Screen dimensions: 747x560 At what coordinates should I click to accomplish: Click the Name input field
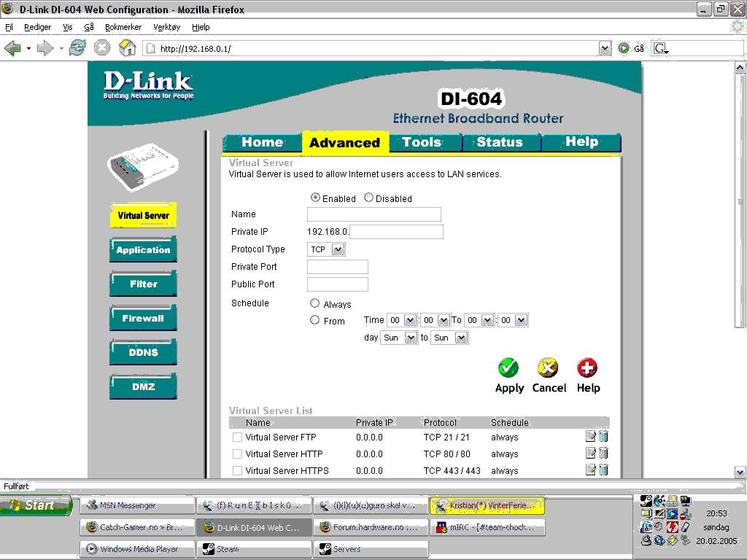pos(374,214)
